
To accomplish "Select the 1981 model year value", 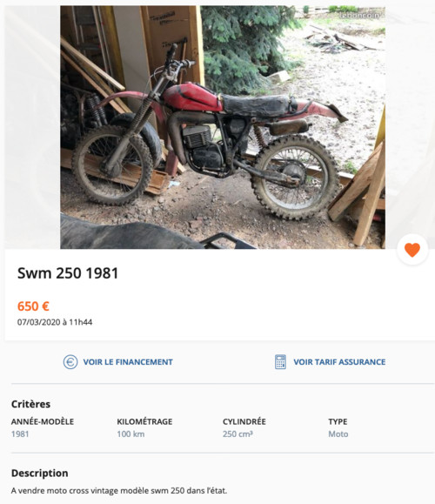I will (x=20, y=434).
